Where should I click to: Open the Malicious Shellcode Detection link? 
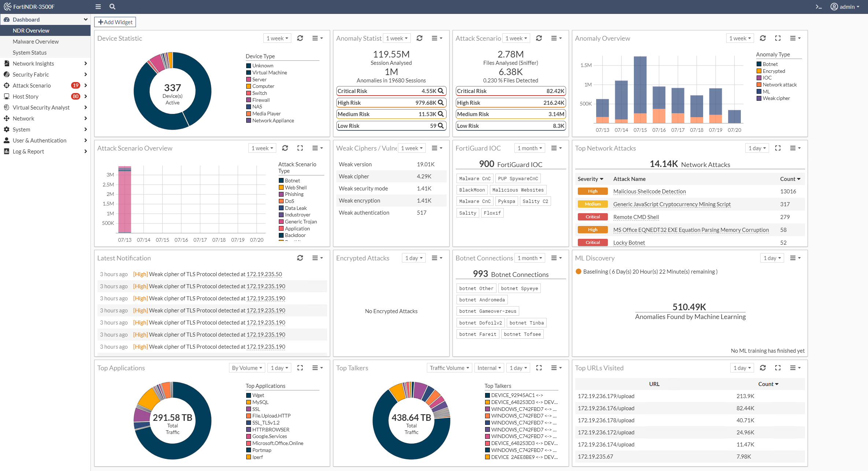pyautogui.click(x=649, y=191)
